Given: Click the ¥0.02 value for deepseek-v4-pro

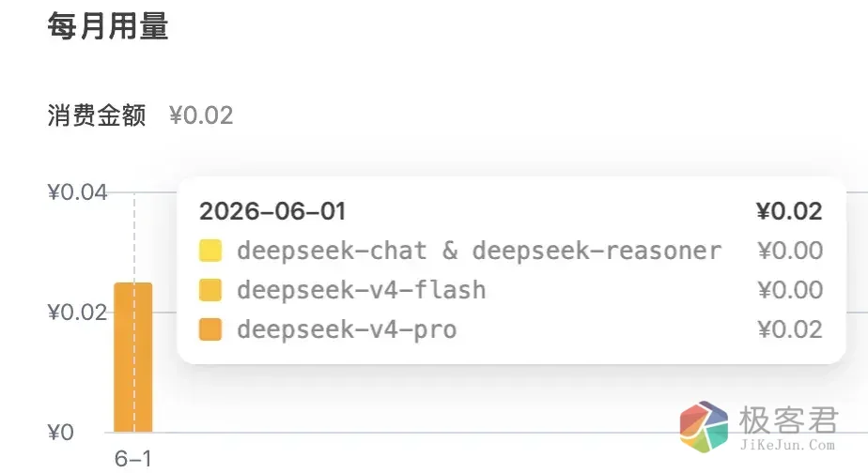Looking at the screenshot, I should 790,329.
